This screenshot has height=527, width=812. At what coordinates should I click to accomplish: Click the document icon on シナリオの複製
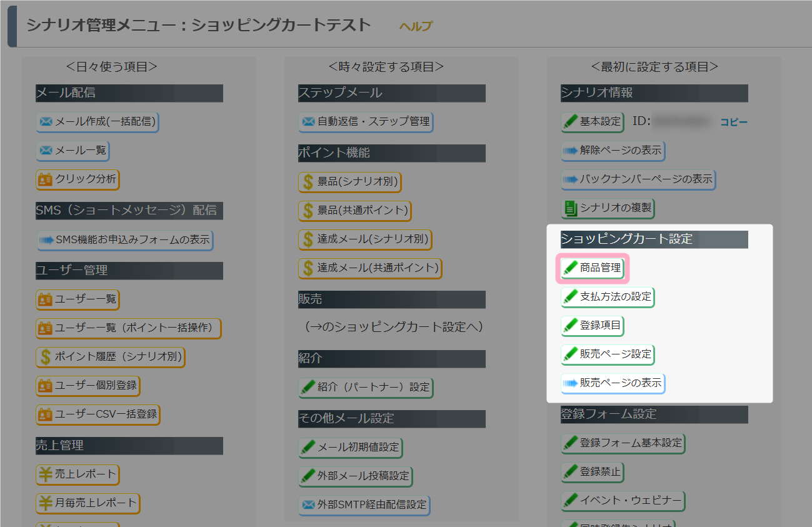[x=571, y=208]
